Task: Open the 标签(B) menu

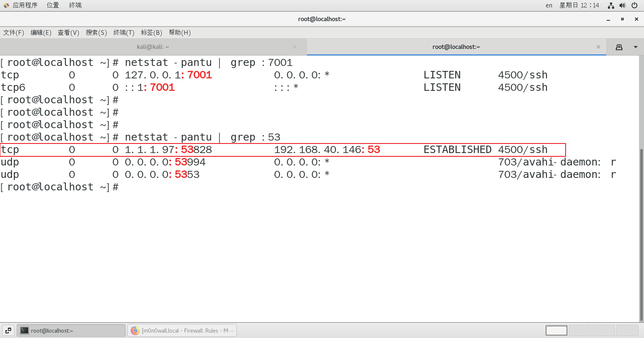Action: (x=151, y=32)
